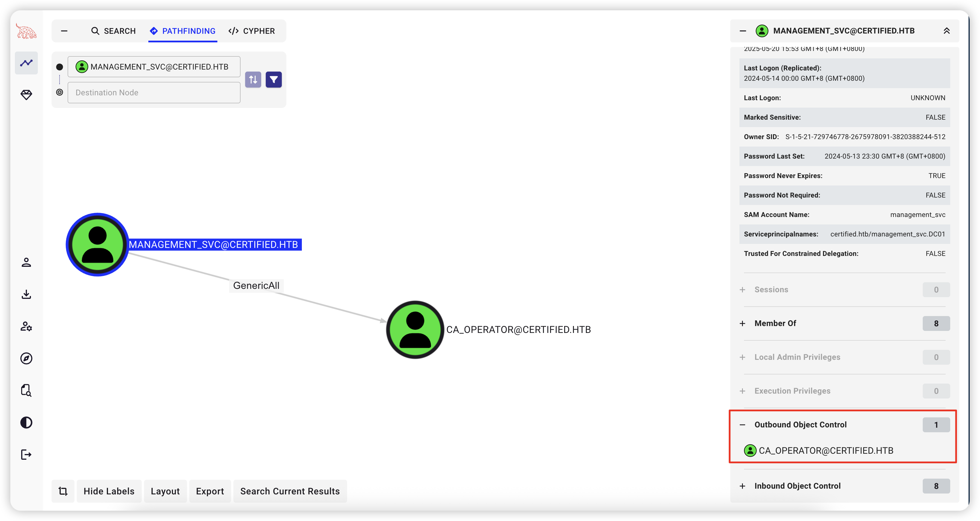The height and width of the screenshot is (521, 980).
Task: Click the crop/reset view icon
Action: (63, 491)
